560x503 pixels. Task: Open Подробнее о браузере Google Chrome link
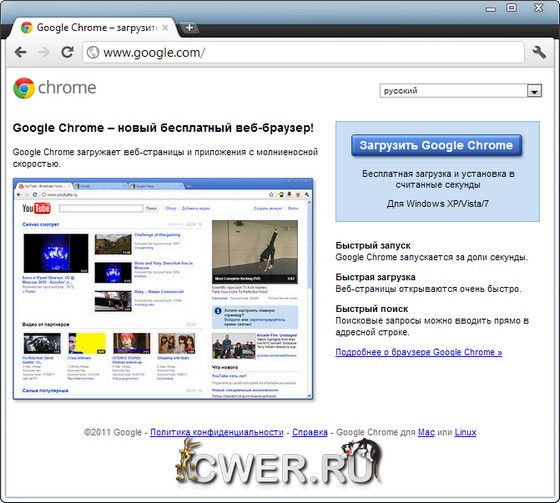coord(419,352)
